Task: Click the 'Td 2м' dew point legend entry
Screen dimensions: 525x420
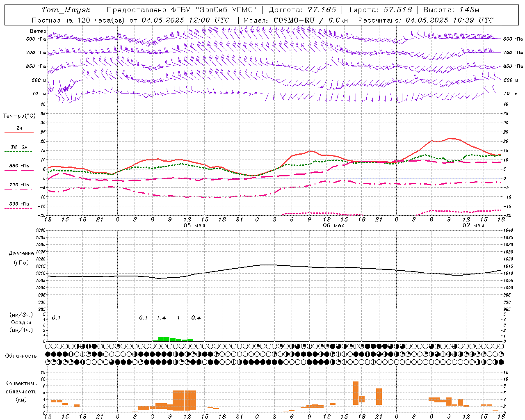Action: [x=19, y=147]
